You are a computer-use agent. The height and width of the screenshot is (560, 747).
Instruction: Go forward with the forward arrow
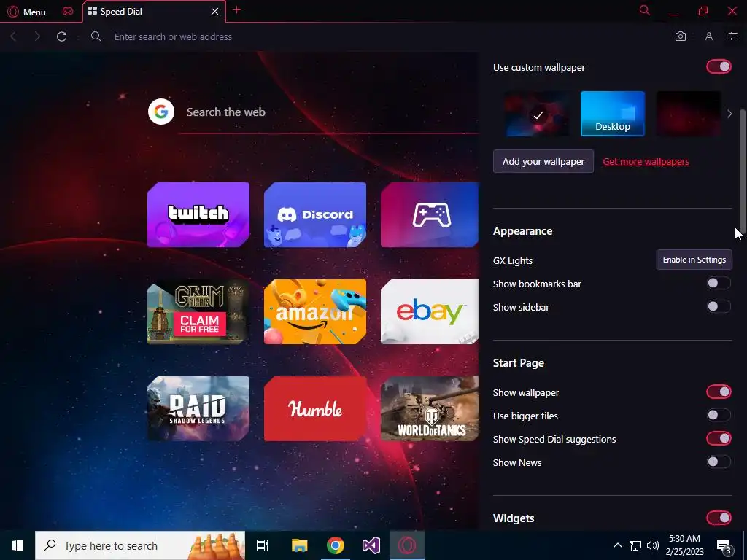(37, 36)
